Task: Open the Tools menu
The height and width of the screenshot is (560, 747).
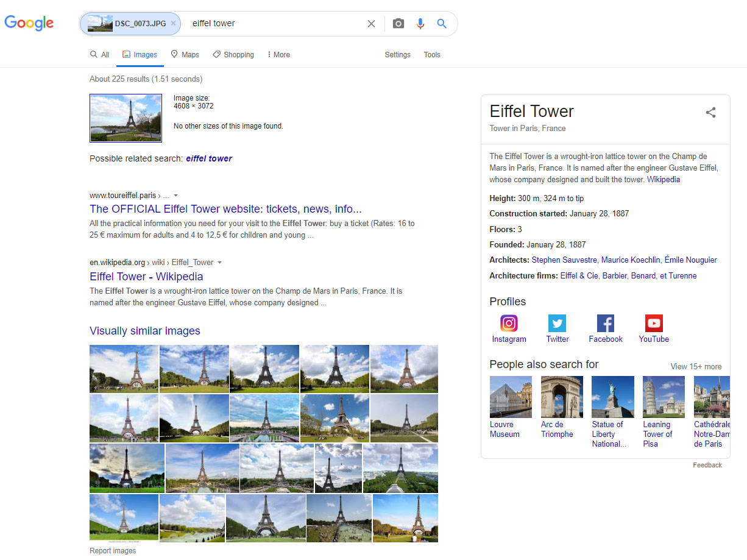Action: [x=432, y=55]
